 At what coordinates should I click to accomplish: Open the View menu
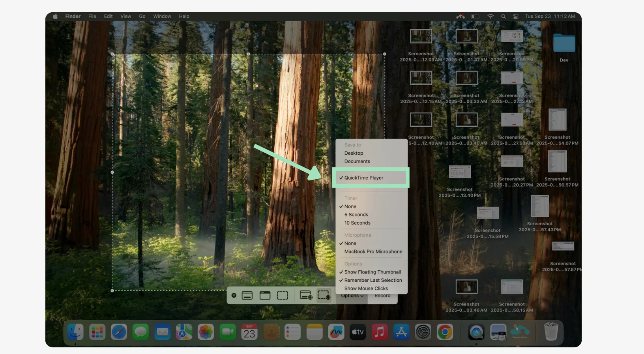tap(126, 17)
